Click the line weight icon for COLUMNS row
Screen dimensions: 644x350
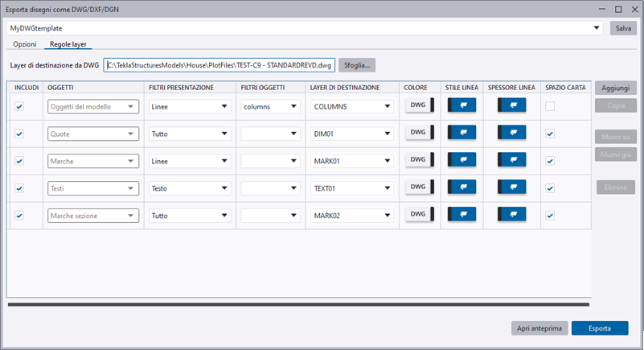[x=511, y=105]
